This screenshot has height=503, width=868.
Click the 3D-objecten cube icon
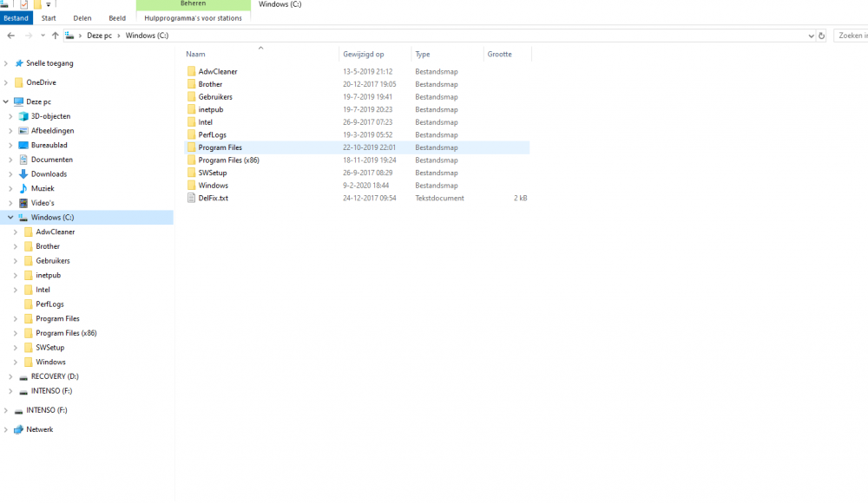click(x=23, y=116)
